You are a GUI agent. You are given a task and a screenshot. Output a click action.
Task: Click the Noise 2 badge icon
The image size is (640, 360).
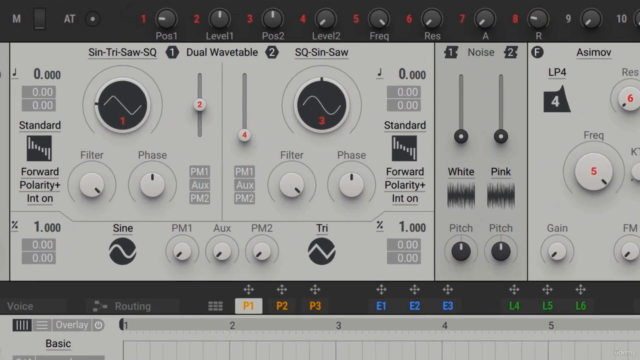click(x=511, y=52)
